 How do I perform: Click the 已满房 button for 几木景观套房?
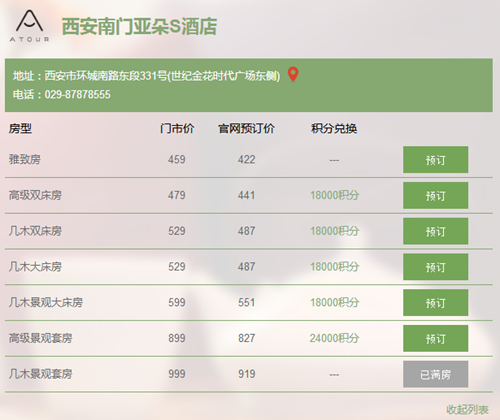pos(435,374)
